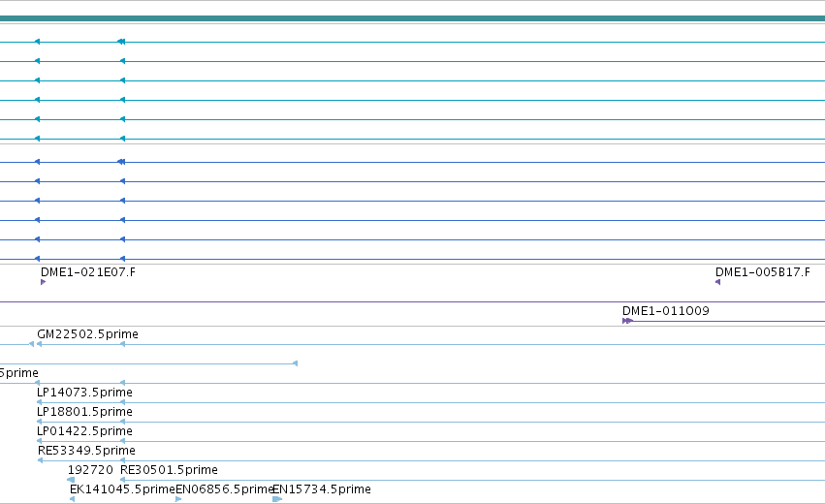
Task: Select the arrow glyph below 192720
Action: tap(71, 480)
